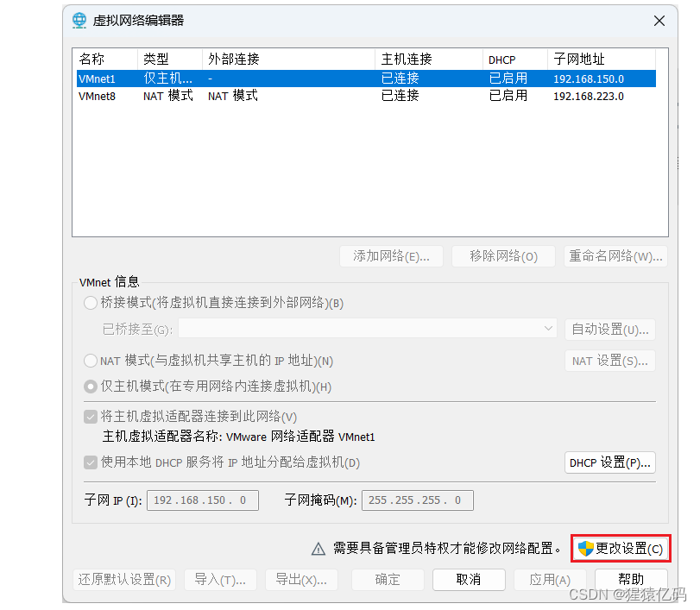Click the 取消 button
Viewport: 700px width, 610px height.
coord(469,580)
